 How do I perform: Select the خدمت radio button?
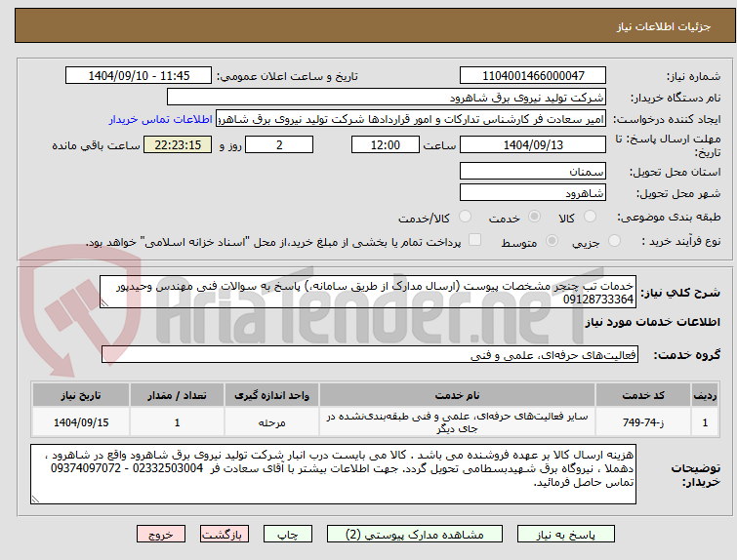pyautogui.click(x=534, y=217)
